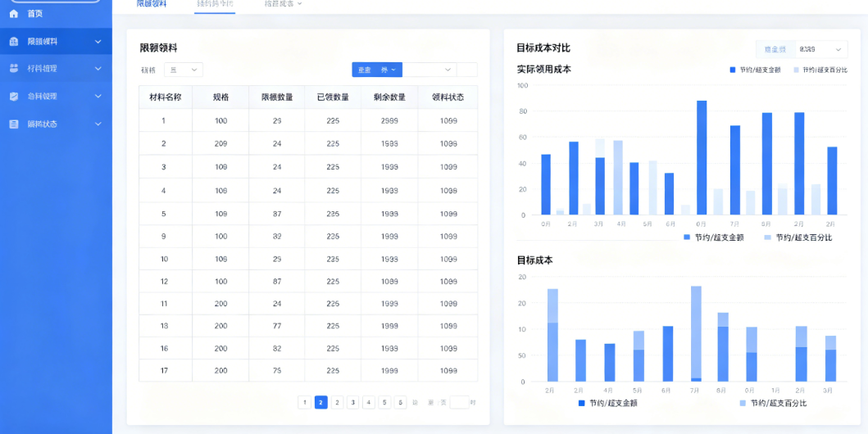Go to pagination page 1

pos(304,403)
